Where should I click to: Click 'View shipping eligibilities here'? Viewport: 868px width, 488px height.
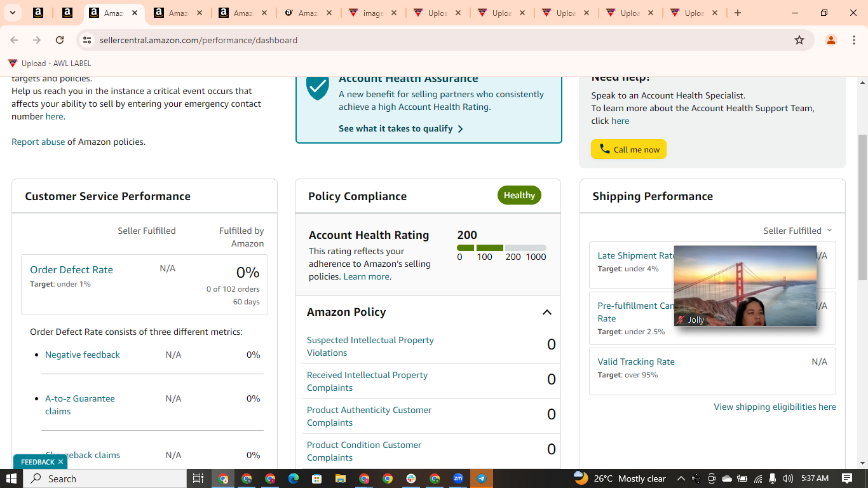(775, 407)
